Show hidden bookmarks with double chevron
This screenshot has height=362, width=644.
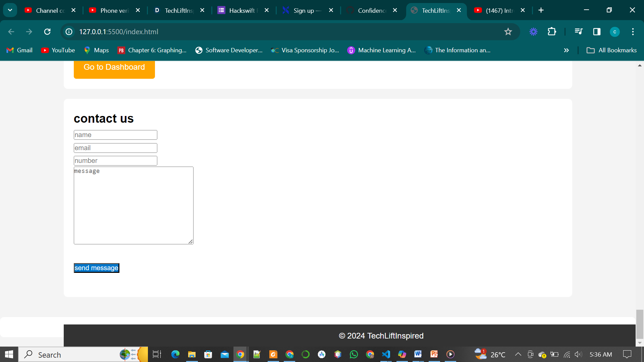566,50
